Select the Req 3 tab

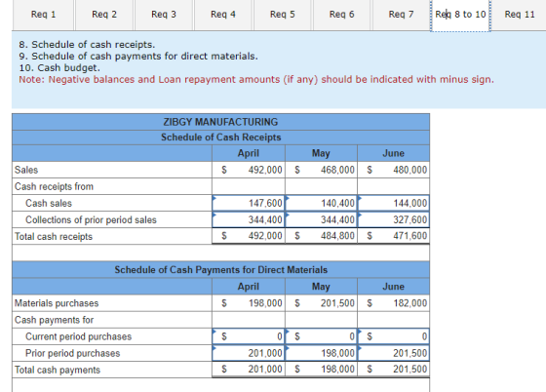164,15
